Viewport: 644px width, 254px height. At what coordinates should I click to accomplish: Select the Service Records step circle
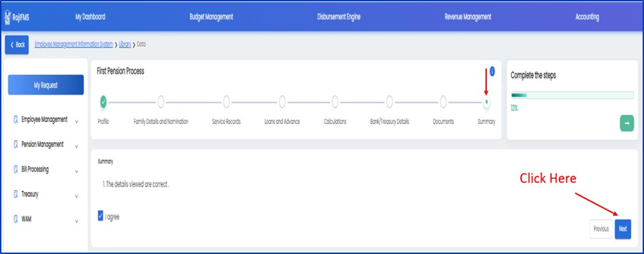point(226,101)
